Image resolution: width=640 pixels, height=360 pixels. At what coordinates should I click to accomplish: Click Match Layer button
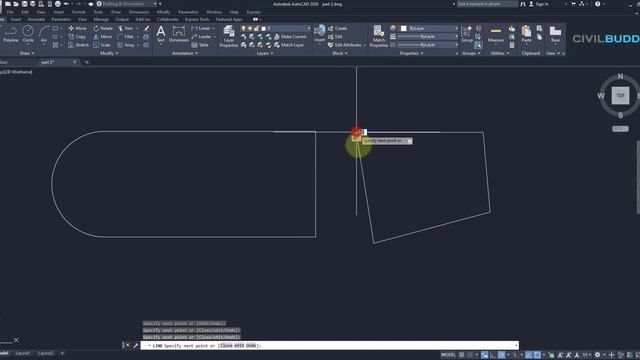click(289, 45)
